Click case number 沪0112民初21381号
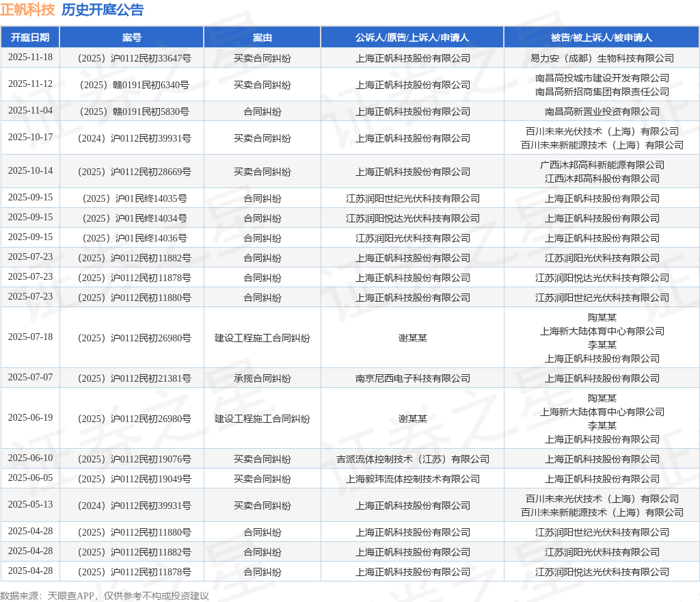700x602 pixels. point(135,378)
